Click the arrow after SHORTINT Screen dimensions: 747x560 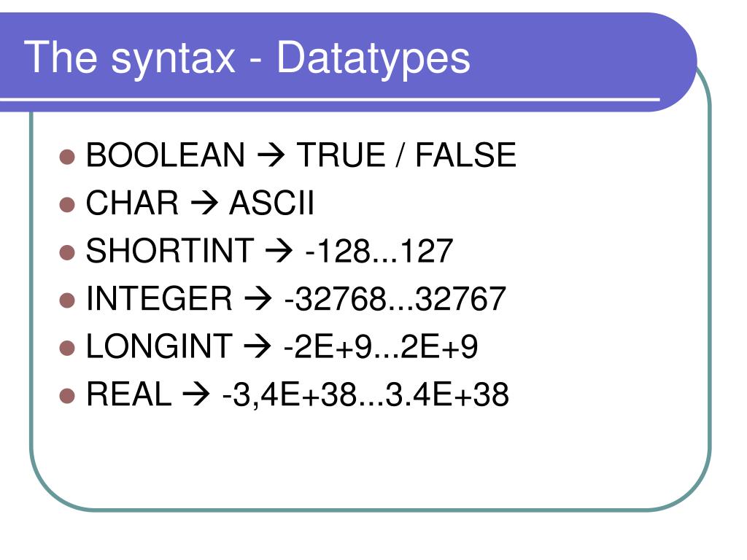pyautogui.click(x=279, y=251)
